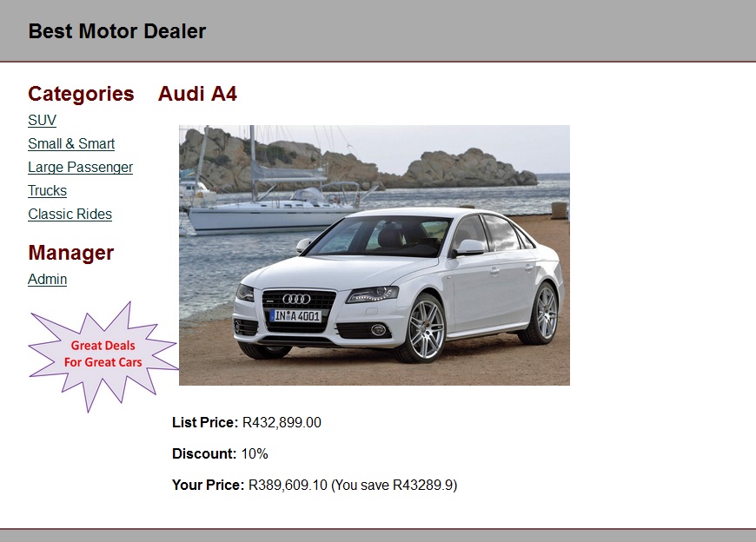Click the IN A 4001 license plate
This screenshot has height=542, width=756.
(x=295, y=316)
